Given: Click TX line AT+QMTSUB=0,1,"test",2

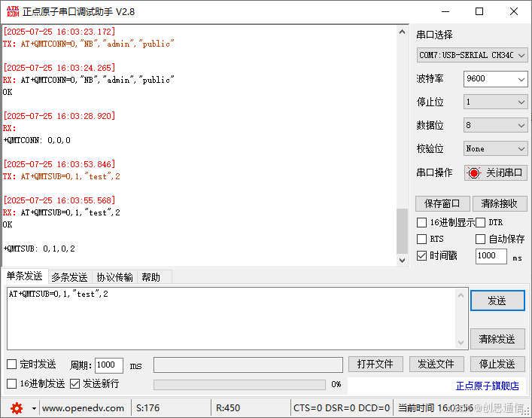Looking at the screenshot, I should pos(62,176).
